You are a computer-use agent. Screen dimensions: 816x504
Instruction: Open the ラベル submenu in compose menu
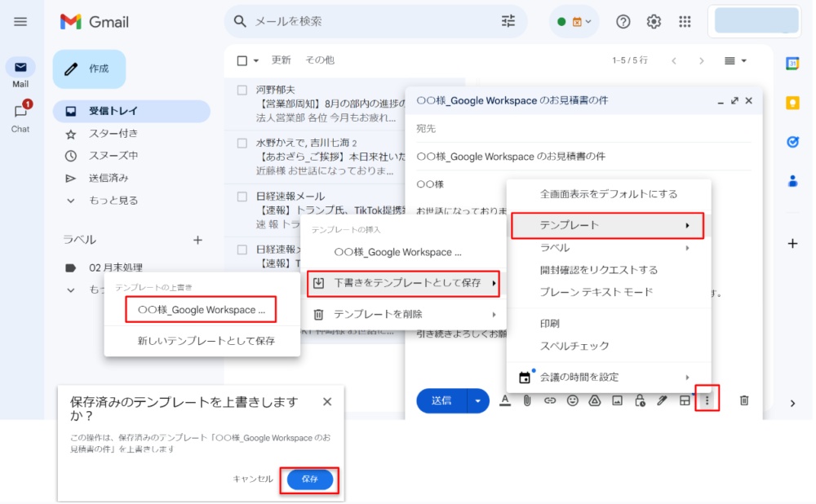(x=609, y=248)
